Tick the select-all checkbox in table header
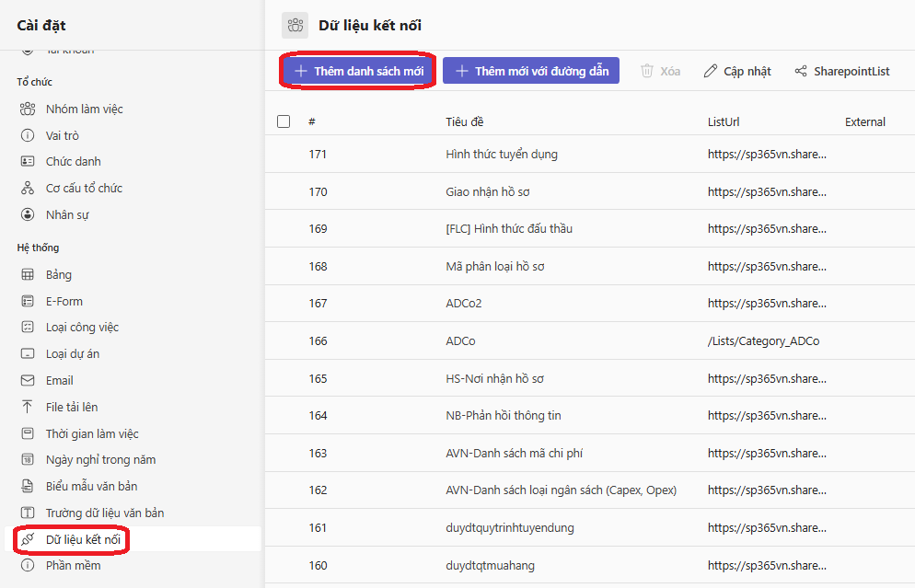 point(284,121)
